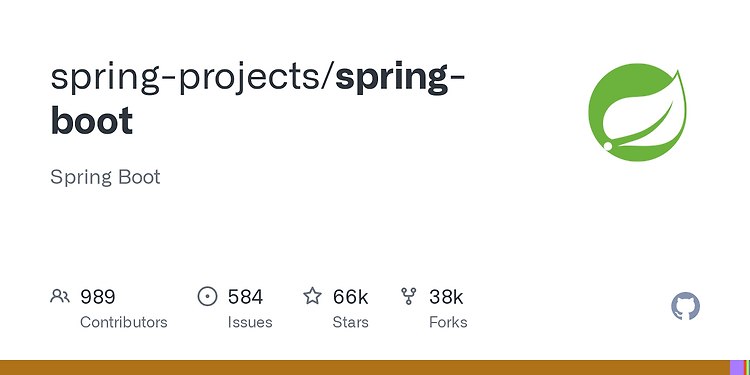Click the brown segment of language bar

365,368
